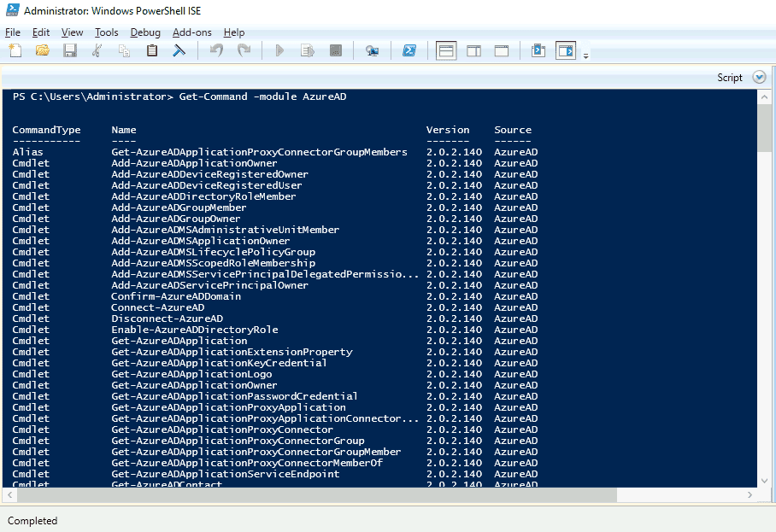Stop Operation square icon
This screenshot has width=776, height=532.
(336, 50)
